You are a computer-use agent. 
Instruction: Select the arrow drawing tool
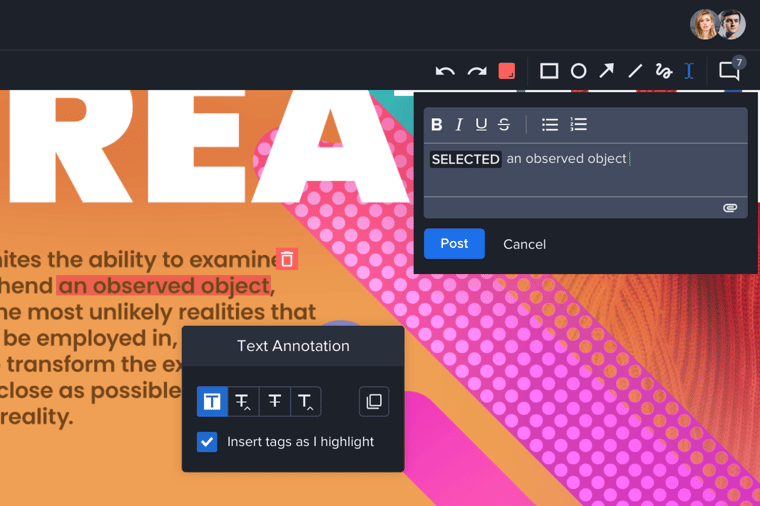pyautogui.click(x=606, y=71)
